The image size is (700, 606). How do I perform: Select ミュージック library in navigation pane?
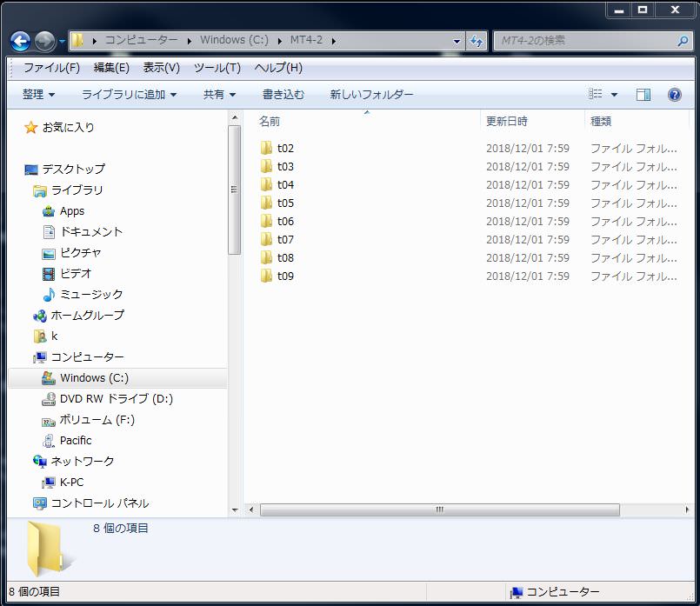point(91,295)
